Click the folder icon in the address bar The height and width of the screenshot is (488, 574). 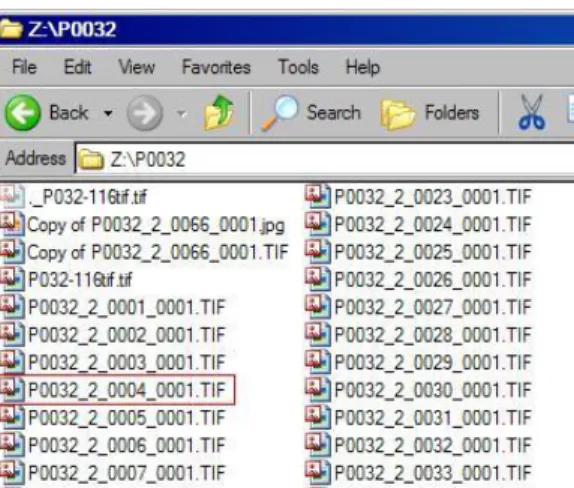tap(91, 159)
